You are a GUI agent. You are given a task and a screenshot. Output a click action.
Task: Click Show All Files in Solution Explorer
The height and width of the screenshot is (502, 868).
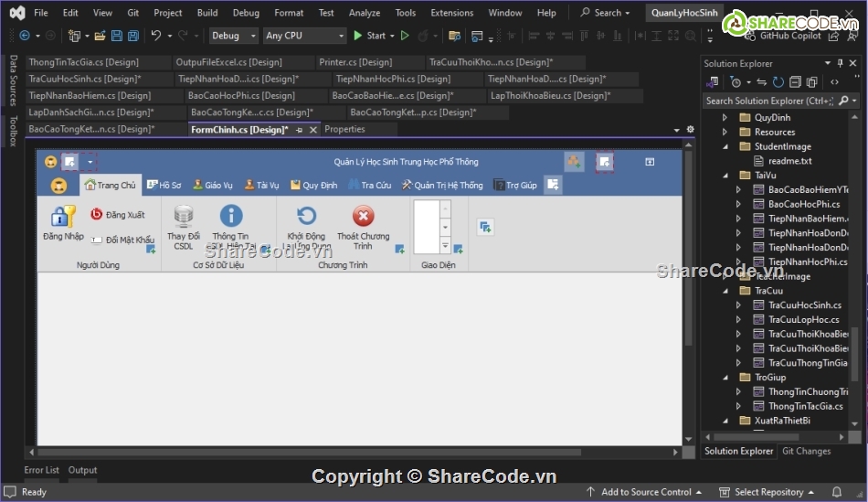tap(812, 82)
